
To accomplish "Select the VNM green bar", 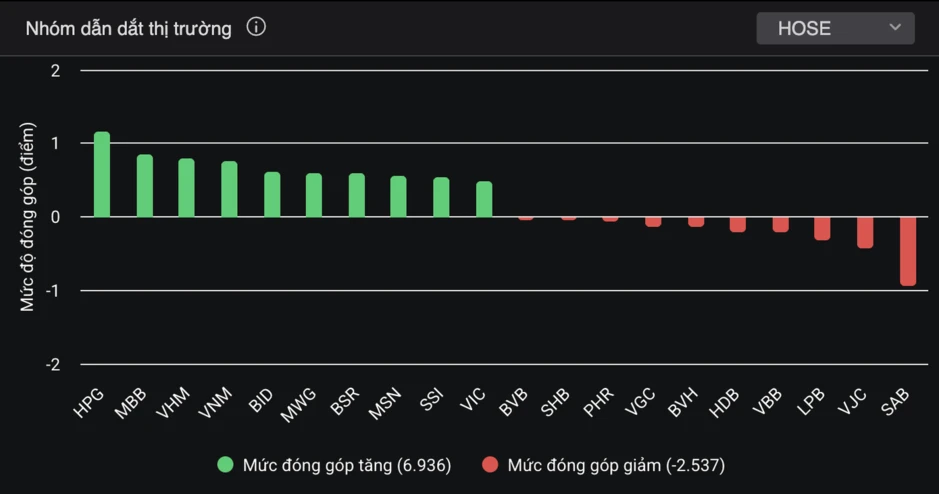I will coord(229,189).
